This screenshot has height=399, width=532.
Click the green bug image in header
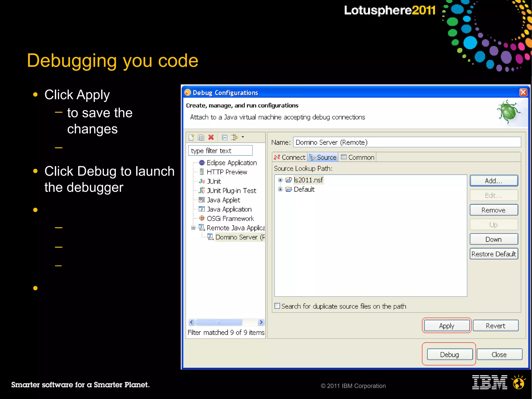[509, 113]
